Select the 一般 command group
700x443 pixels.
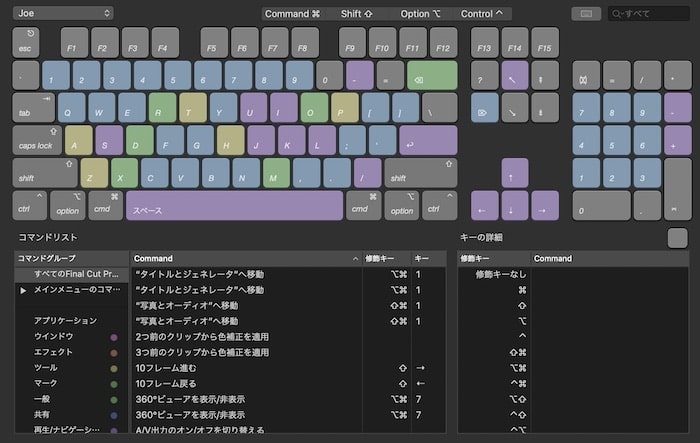click(x=72, y=399)
